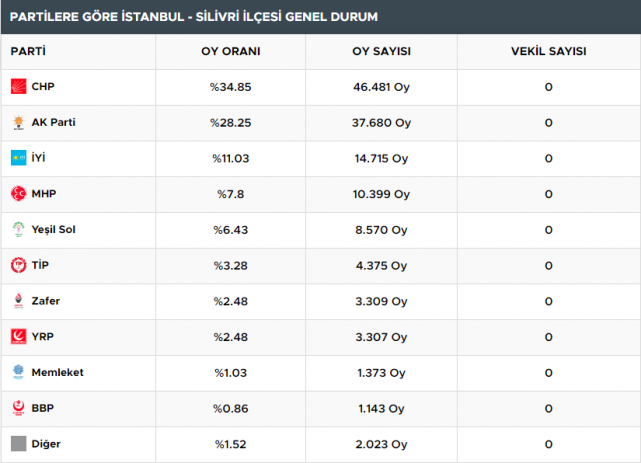
Task: Click the CHP party logo icon
Action: click(x=18, y=86)
